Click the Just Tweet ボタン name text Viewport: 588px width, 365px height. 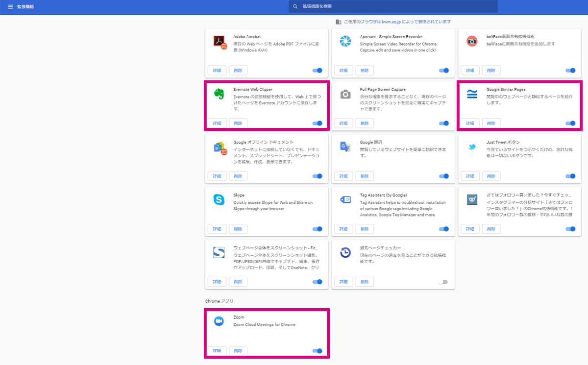click(x=503, y=142)
